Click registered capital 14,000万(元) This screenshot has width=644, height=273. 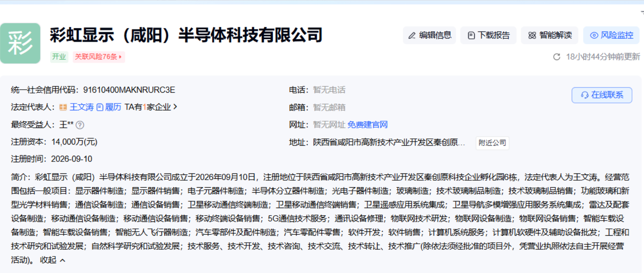tap(74, 142)
